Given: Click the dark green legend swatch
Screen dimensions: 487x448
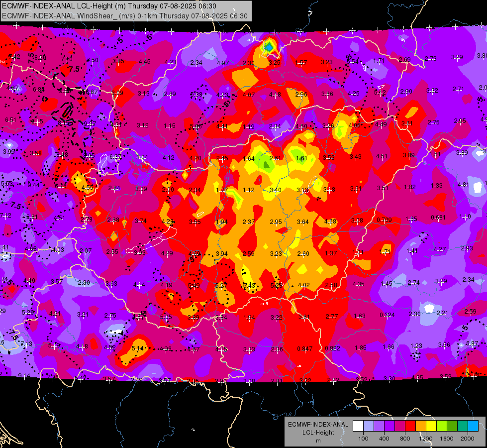Looking at the screenshot, I should click(452, 426).
